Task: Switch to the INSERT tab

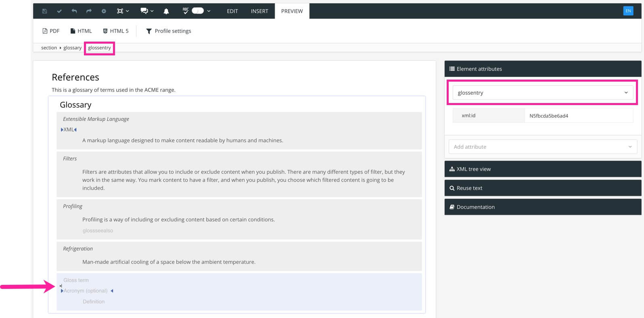Action: [x=259, y=11]
